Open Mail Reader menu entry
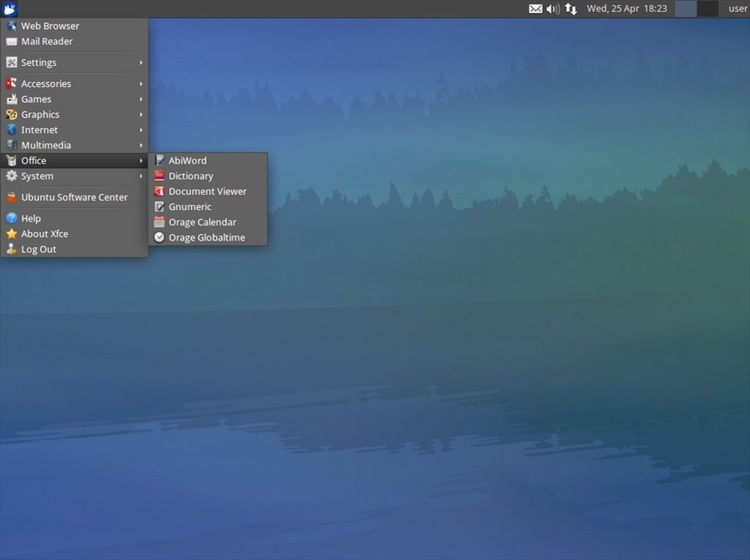750x560 pixels. [x=74, y=42]
